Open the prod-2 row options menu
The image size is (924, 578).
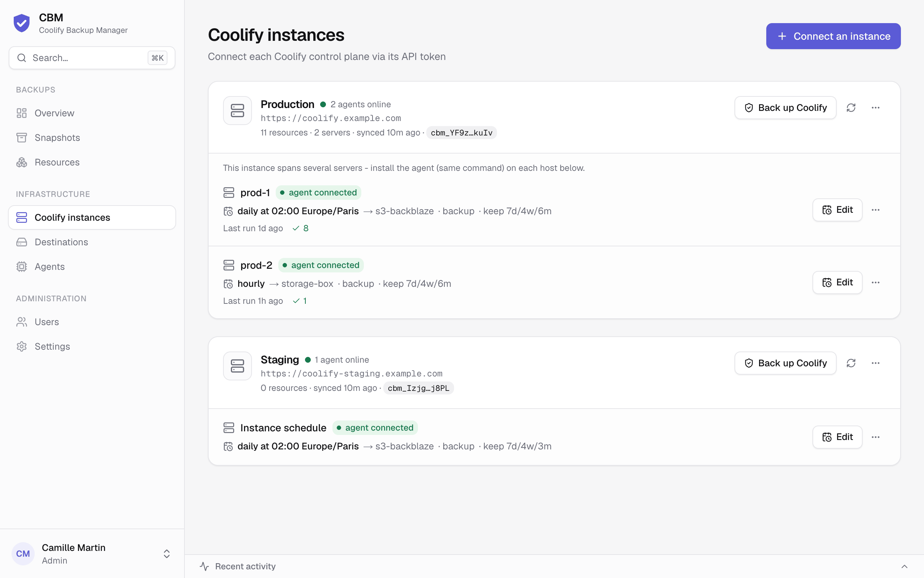coord(876,282)
